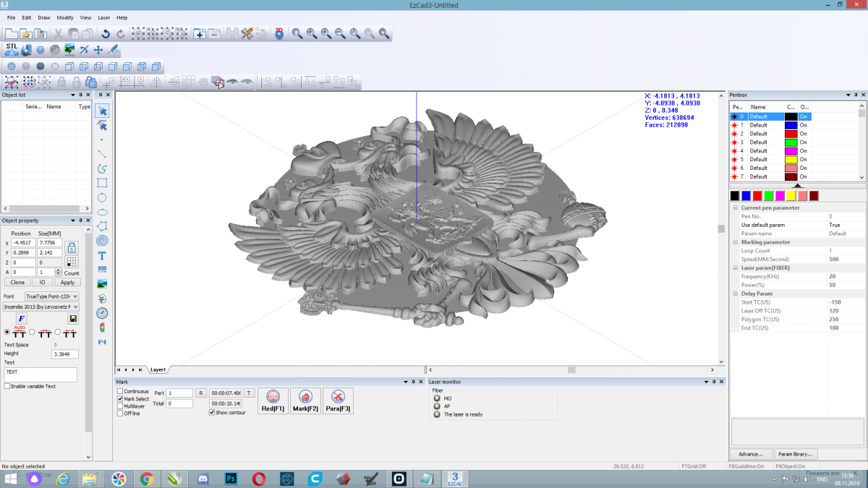Screen dimensions: 868x488
Task: Select the middle text alignment radio button
Action: point(33,332)
